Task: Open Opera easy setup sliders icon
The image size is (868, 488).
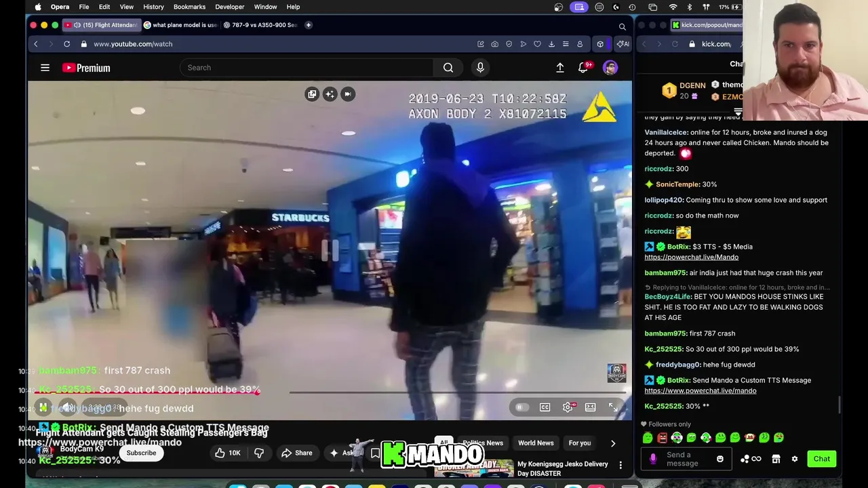Action: click(x=566, y=44)
